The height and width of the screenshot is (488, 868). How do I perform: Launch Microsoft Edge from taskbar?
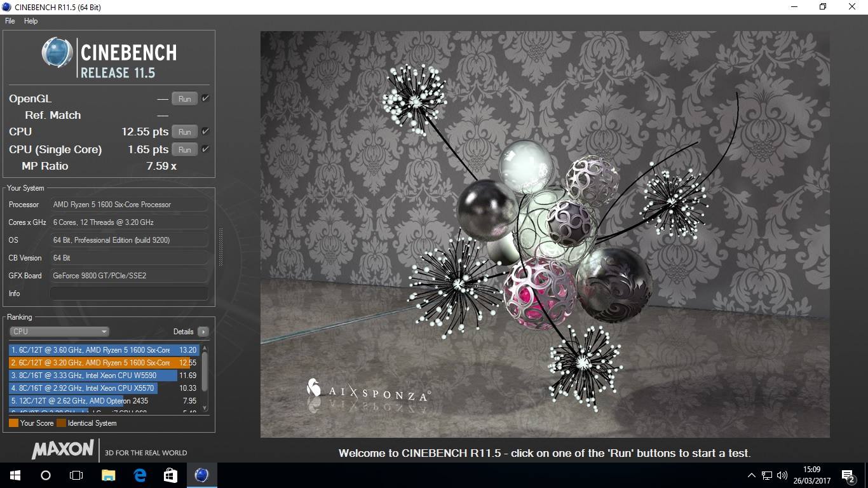pyautogui.click(x=140, y=475)
